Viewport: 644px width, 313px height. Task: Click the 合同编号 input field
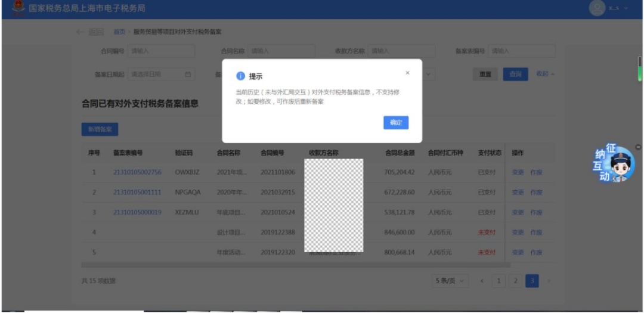[161, 51]
